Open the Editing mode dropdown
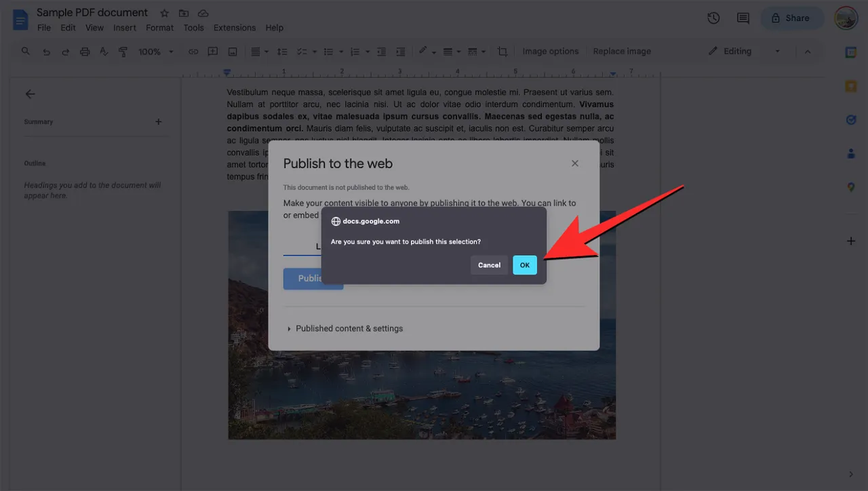This screenshot has height=491, width=868. 744,52
